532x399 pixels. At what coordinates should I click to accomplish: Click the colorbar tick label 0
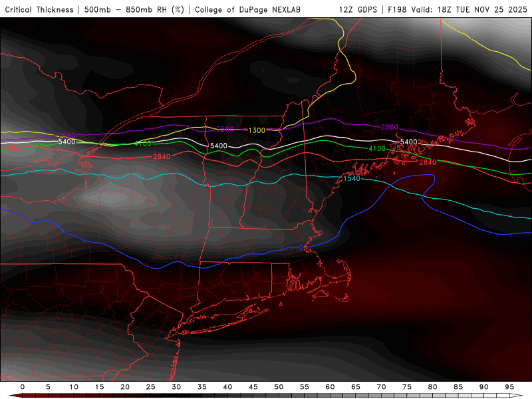[23, 387]
